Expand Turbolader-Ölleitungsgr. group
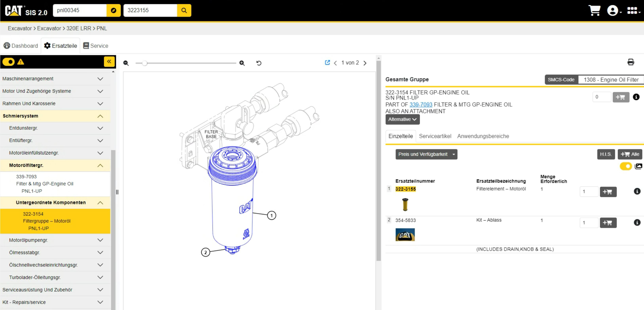 (55, 277)
